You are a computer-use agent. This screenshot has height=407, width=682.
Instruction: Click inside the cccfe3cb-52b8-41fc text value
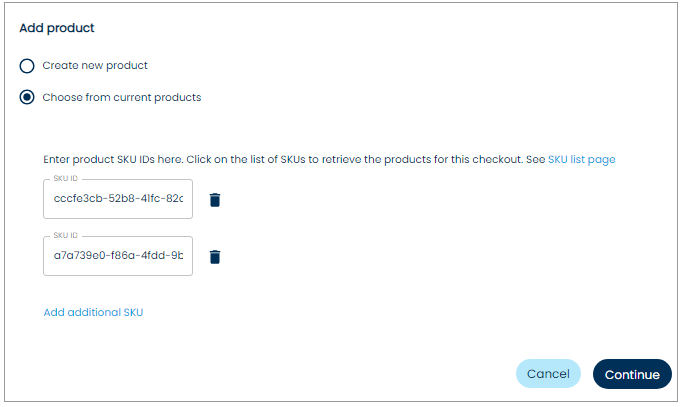coord(118,199)
